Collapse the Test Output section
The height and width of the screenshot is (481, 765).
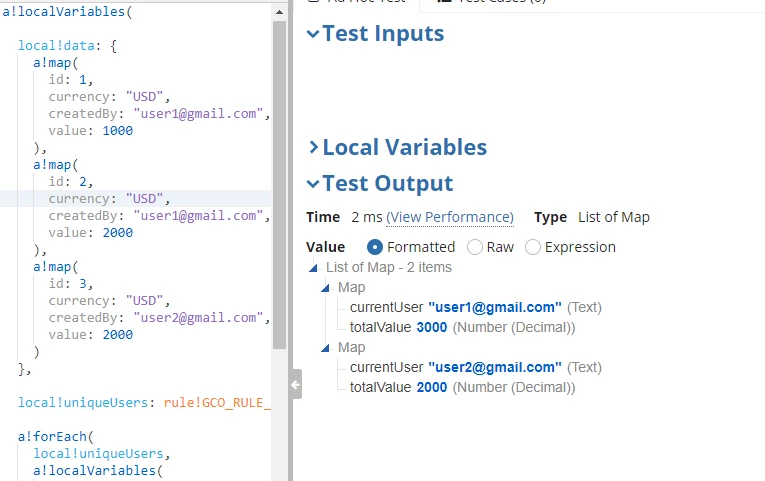click(x=313, y=184)
